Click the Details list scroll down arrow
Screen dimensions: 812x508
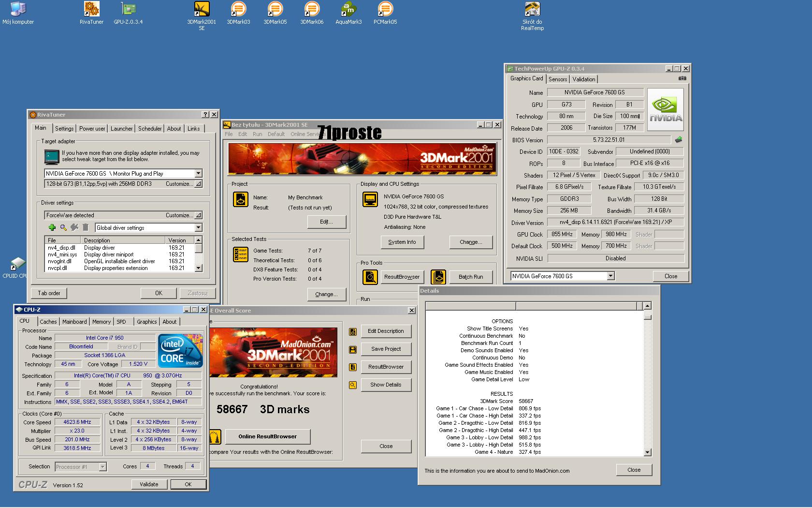[648, 452]
